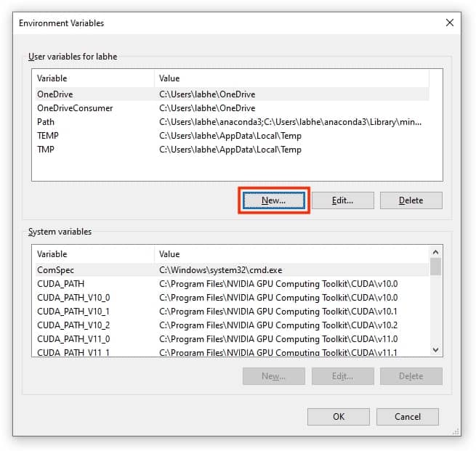Click Edit... button under User variables
This screenshot has width=476, height=451.
click(x=343, y=200)
